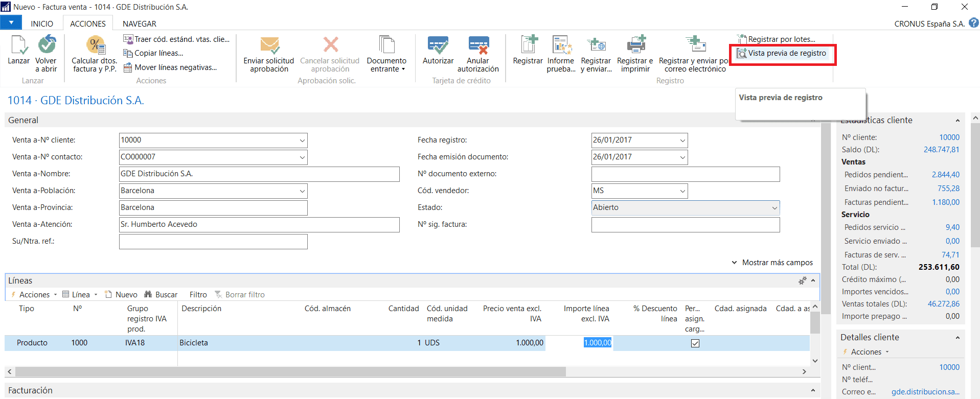980x399 pixels.
Task: Click the Lanzar document icon
Action: pos(19,45)
